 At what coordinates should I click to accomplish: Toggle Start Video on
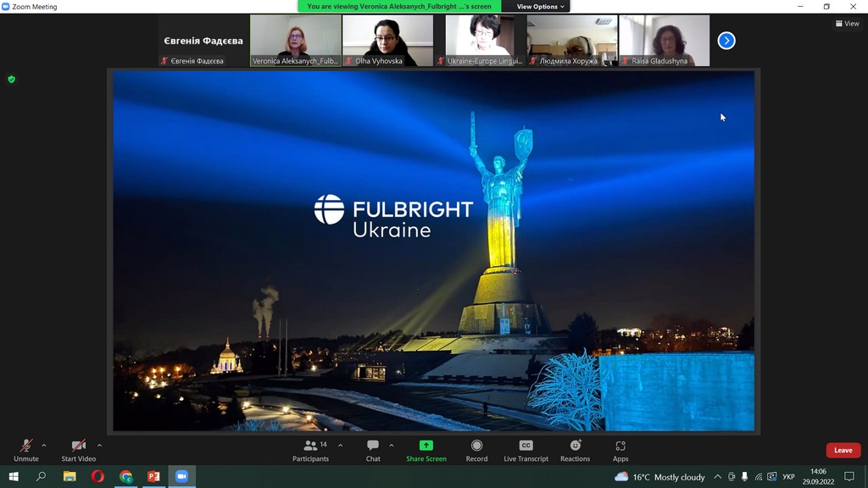coord(78,450)
